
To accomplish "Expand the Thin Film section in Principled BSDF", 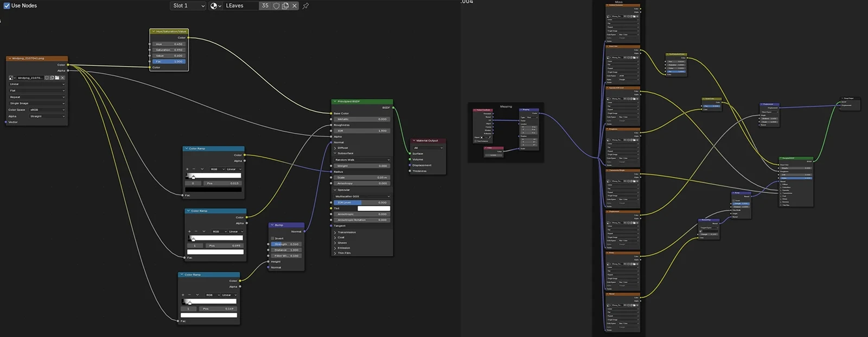I will [335, 253].
